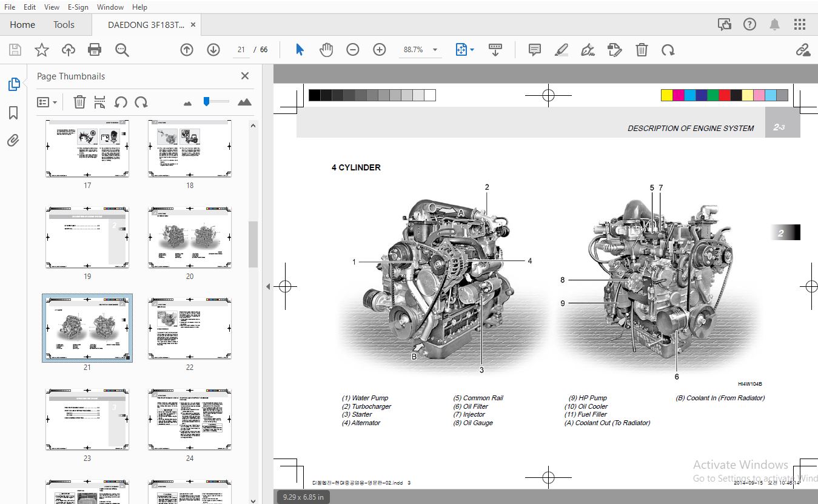Open the find text magnifier
Screen dimensions: 818x504
coord(122,50)
